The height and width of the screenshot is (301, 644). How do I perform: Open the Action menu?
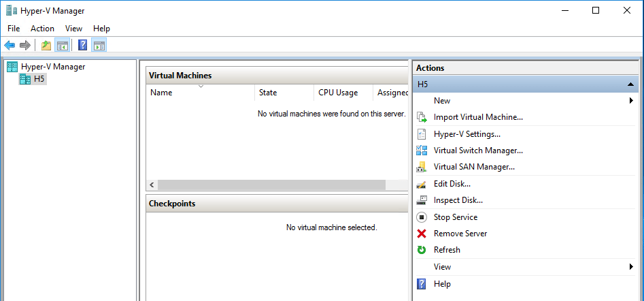click(42, 29)
